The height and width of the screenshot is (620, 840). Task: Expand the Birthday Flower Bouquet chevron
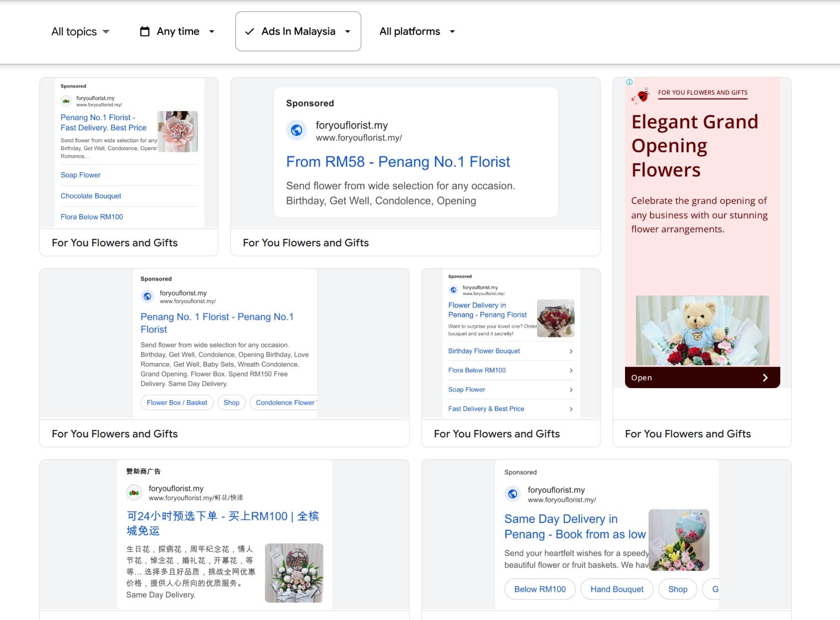(x=571, y=351)
